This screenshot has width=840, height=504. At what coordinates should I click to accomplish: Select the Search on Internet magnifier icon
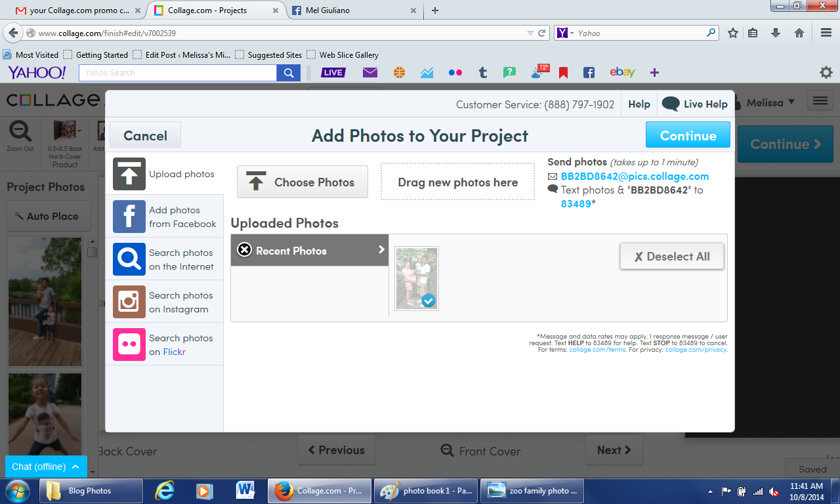[x=129, y=259]
